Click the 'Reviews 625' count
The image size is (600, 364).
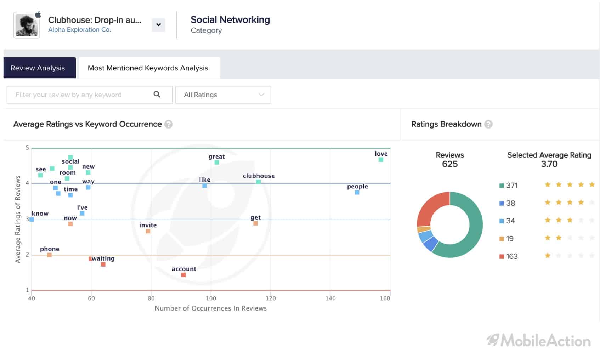coord(450,160)
